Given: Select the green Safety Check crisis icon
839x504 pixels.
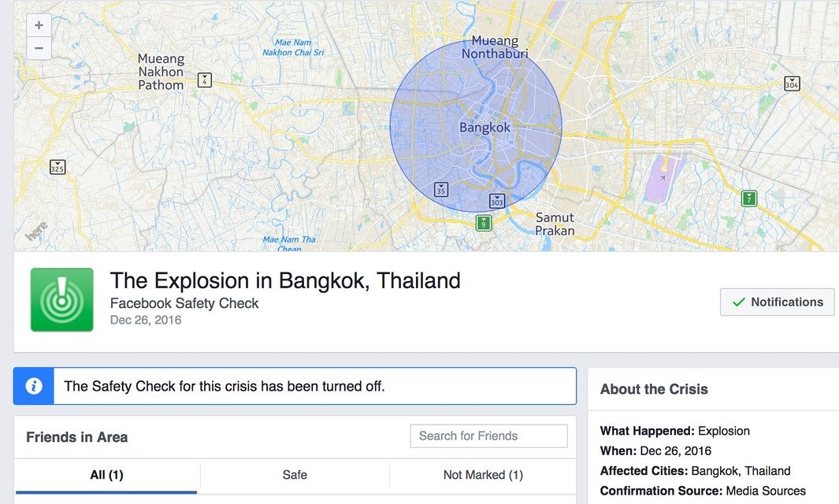Looking at the screenshot, I should (61, 300).
